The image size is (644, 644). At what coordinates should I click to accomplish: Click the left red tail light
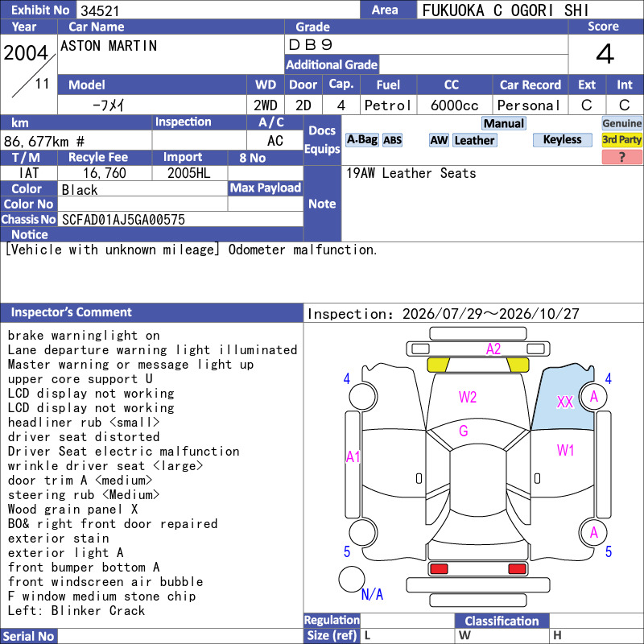439,569
